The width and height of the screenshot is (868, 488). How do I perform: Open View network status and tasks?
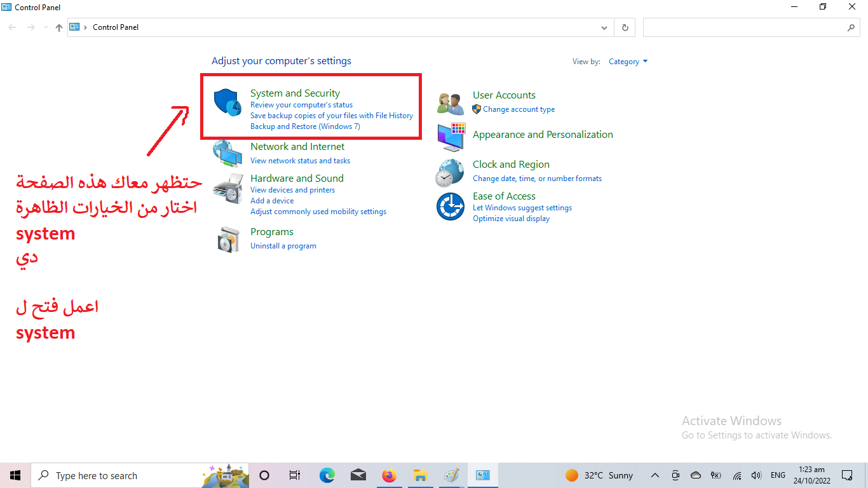pos(300,161)
